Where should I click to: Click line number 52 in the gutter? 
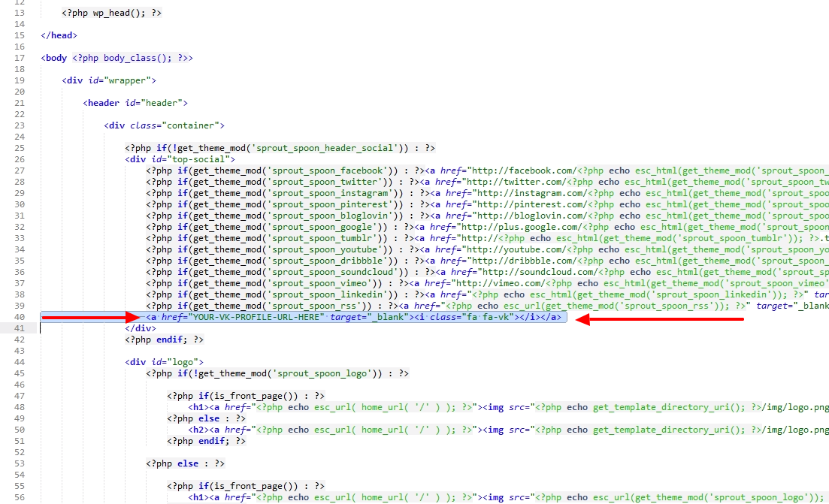(x=19, y=452)
